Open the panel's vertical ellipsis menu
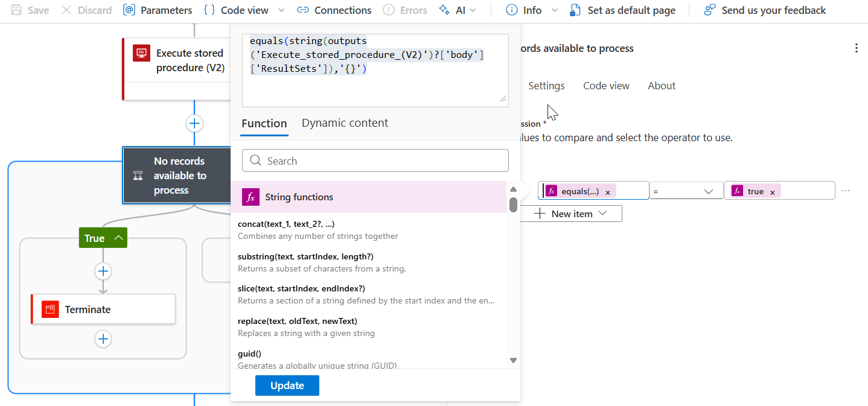 [x=856, y=48]
